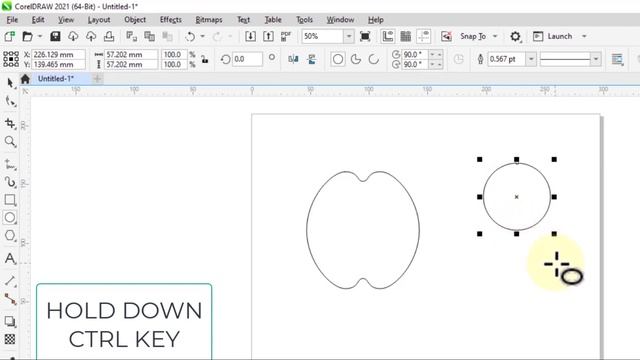This screenshot has height=360, width=640.
Task: Click the Cut icon
Action: 131,36
